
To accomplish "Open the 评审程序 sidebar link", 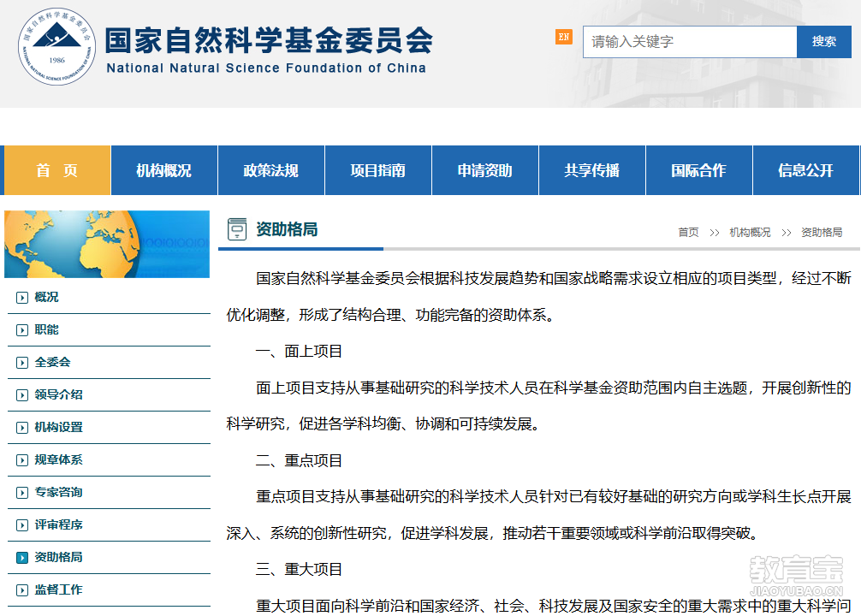I will 59,524.
